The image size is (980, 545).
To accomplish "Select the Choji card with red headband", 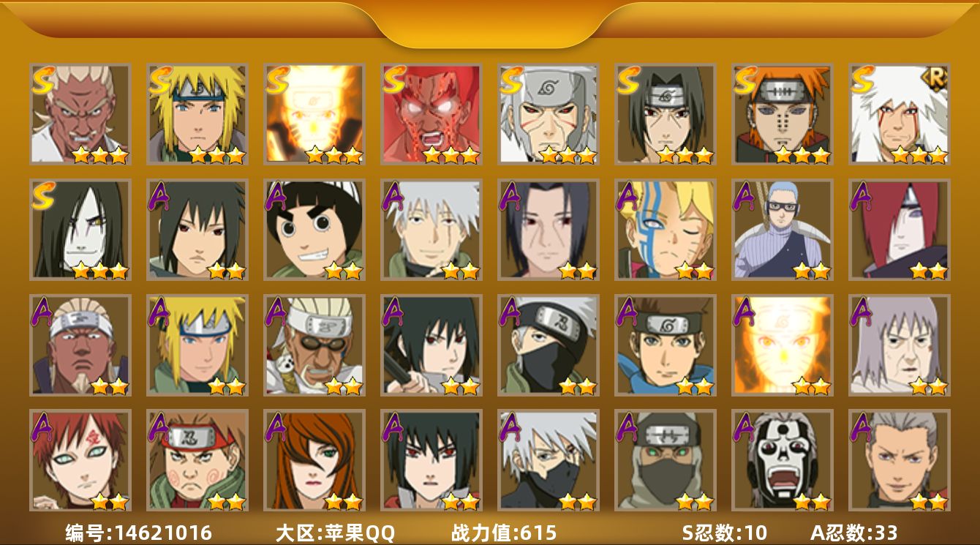I will [x=197, y=459].
